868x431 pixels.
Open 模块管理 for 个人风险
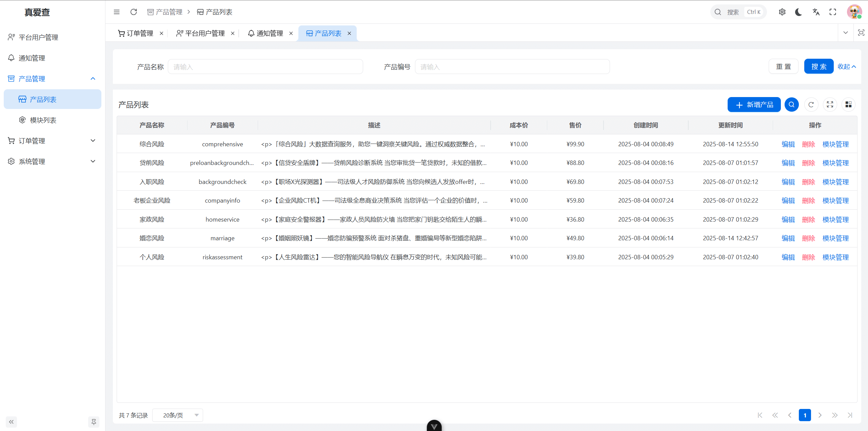click(835, 257)
